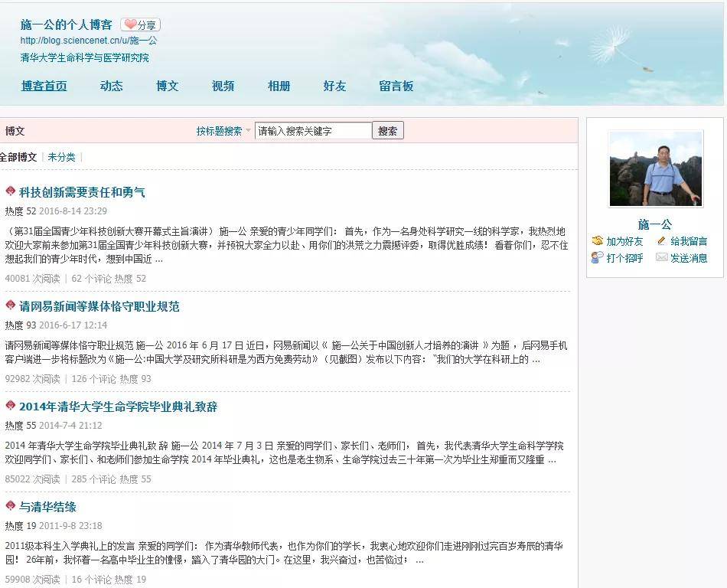Click the red icon beside 与清华结缘

coord(10,505)
